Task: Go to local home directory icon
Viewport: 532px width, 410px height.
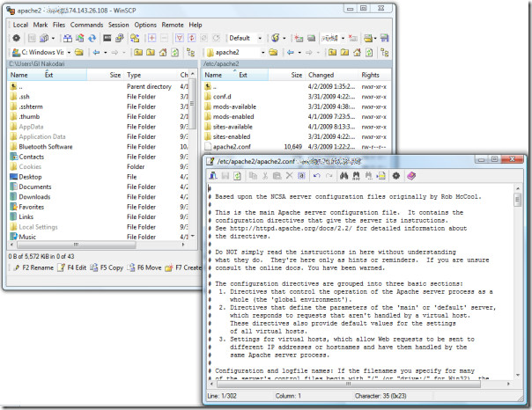Action: click(x=163, y=52)
